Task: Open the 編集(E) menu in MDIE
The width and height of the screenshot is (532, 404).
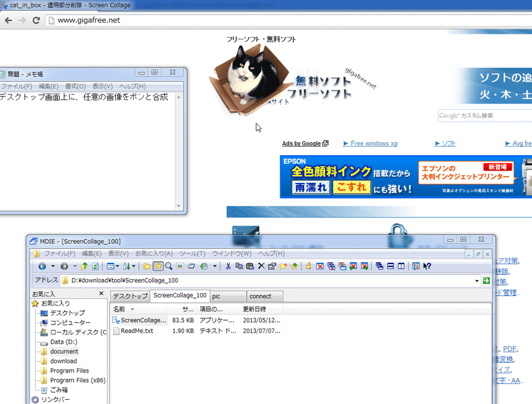Action: click(x=92, y=254)
